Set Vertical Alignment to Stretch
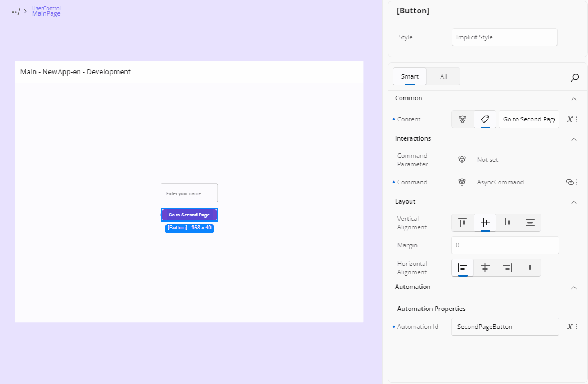588x384 pixels. point(529,223)
